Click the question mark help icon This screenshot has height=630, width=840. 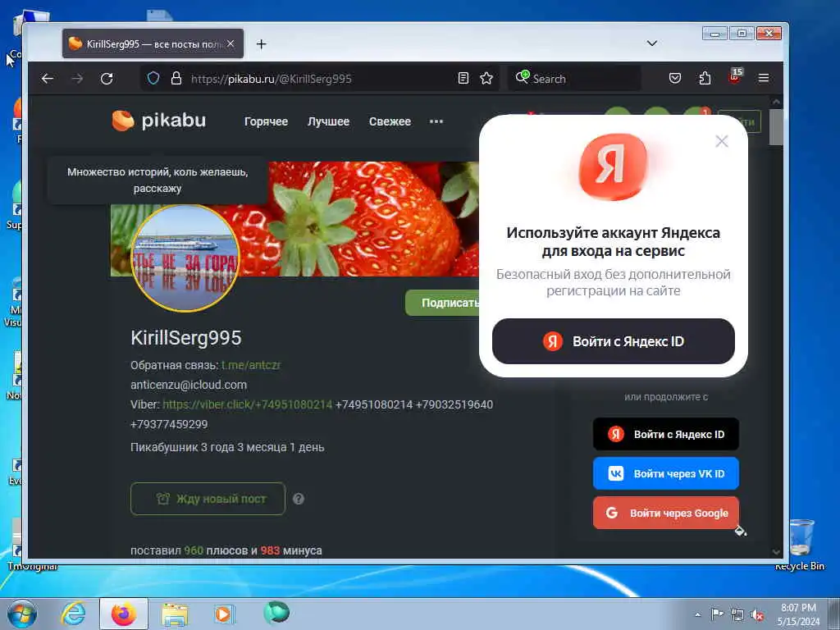[299, 499]
